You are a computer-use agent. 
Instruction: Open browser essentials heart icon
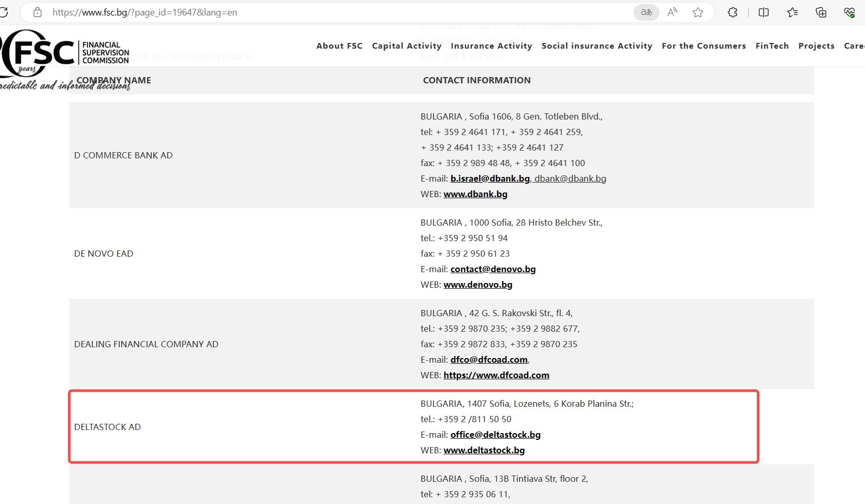849,12
